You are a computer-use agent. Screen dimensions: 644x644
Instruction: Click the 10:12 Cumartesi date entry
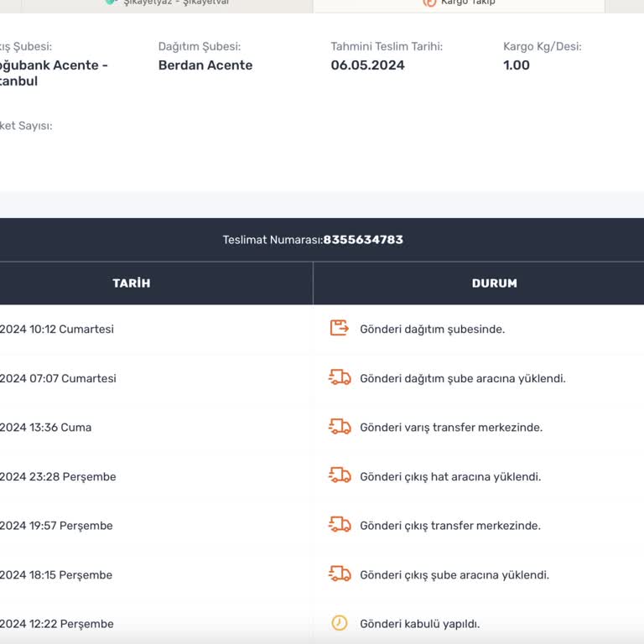click(57, 330)
